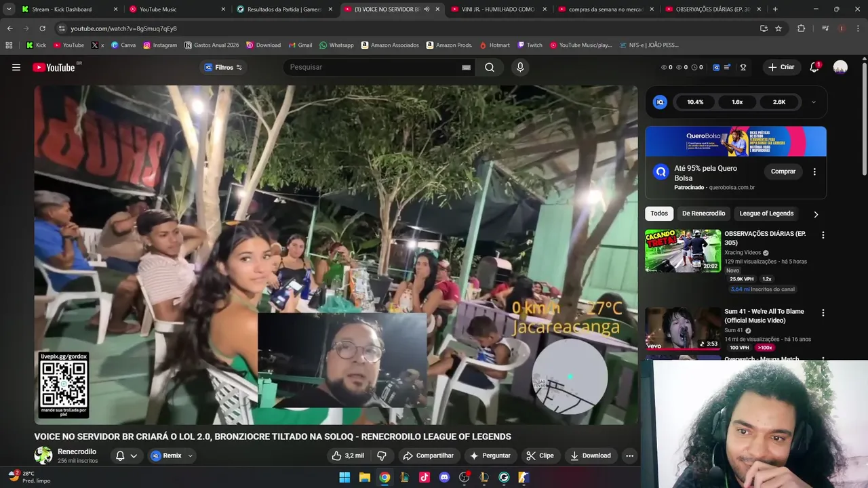Reload the page in Chrome

tap(42, 28)
